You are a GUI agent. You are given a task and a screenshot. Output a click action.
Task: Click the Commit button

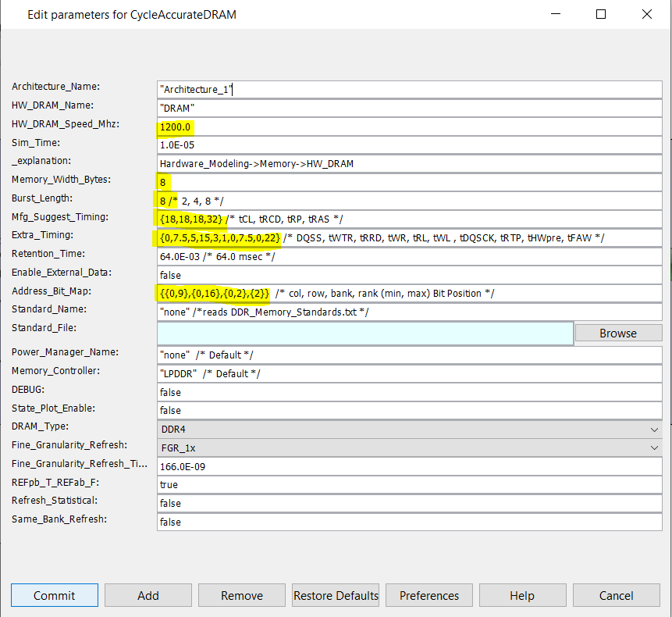[x=55, y=595]
